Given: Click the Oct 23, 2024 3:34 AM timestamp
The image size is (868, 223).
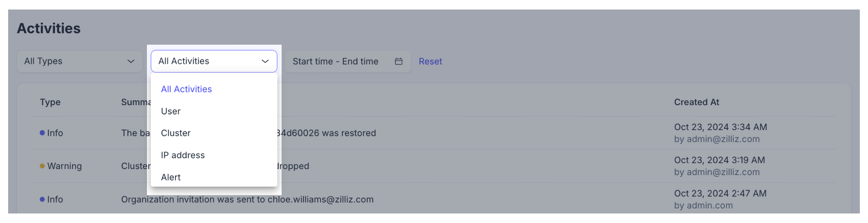Looking at the screenshot, I should pyautogui.click(x=721, y=127).
